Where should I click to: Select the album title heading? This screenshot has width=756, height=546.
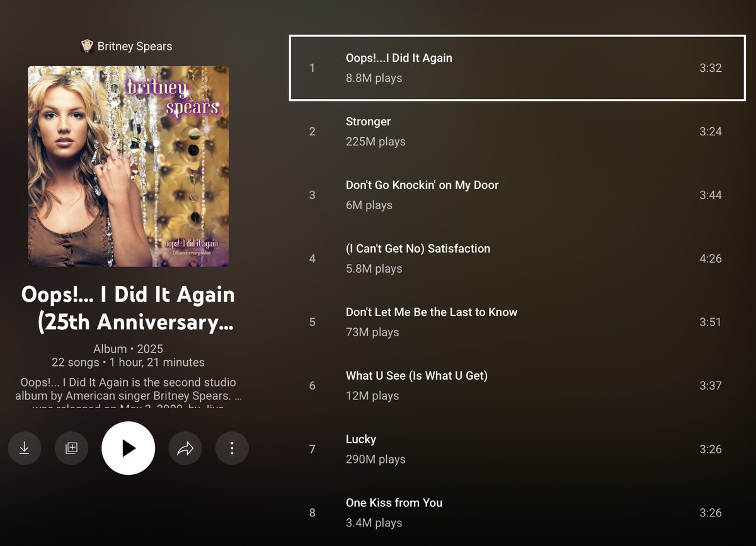(128, 308)
